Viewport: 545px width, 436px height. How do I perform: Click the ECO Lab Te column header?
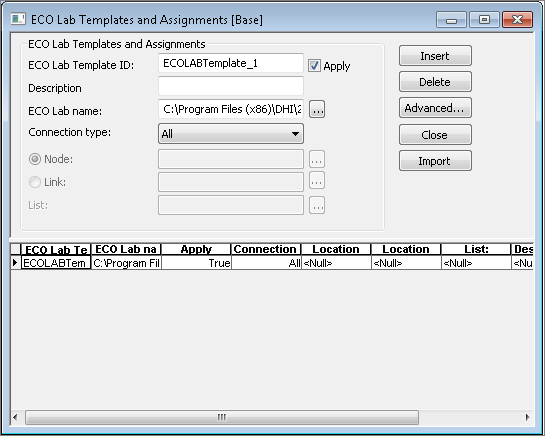tap(56, 250)
